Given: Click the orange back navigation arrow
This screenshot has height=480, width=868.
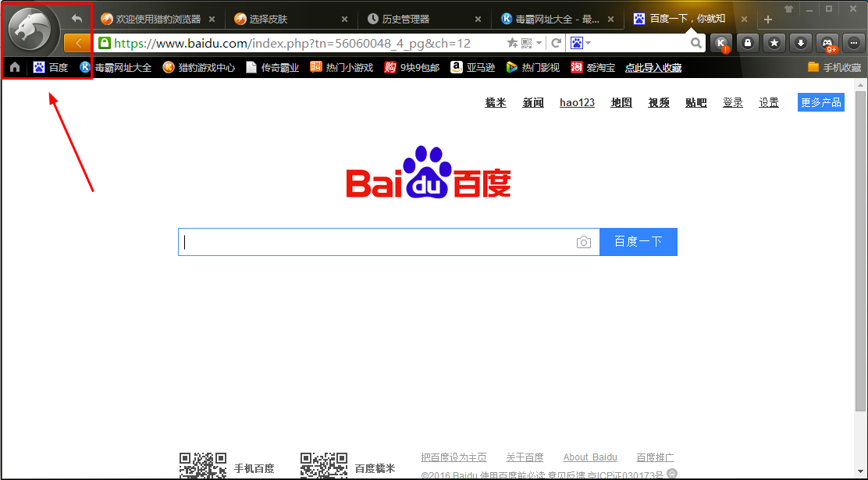Looking at the screenshot, I should pos(76,43).
